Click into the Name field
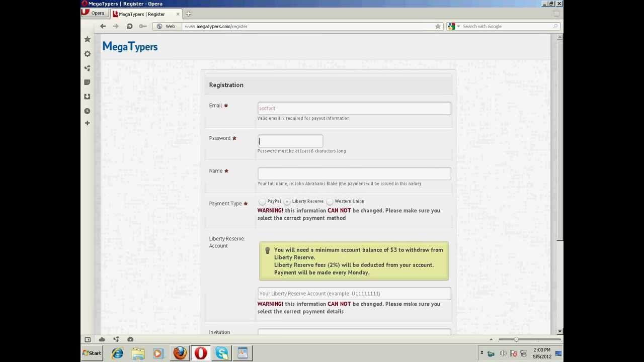Screen dimensions: 644x362 point(354,173)
